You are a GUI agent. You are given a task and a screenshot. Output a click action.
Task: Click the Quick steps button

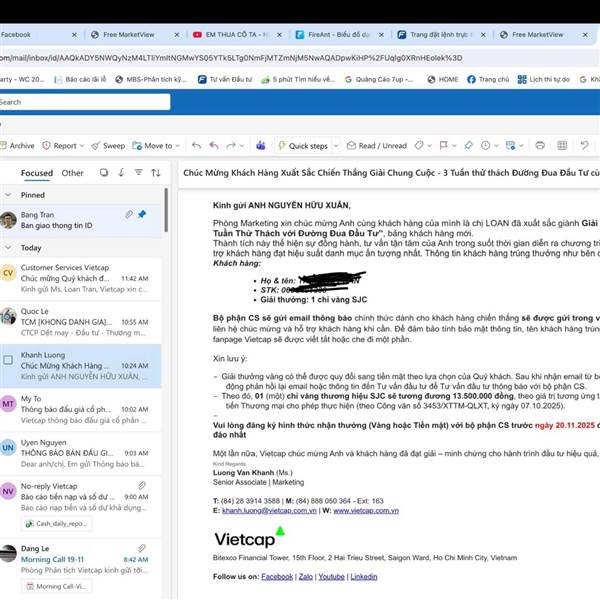303,146
